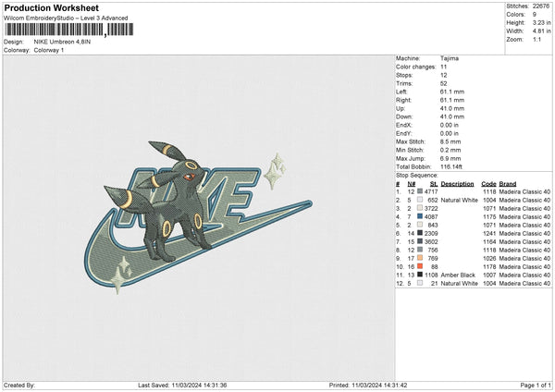This screenshot has width=555, height=392.
Task: Select the Min Stitch value 0.2 mm
Action: pyautogui.click(x=450, y=150)
